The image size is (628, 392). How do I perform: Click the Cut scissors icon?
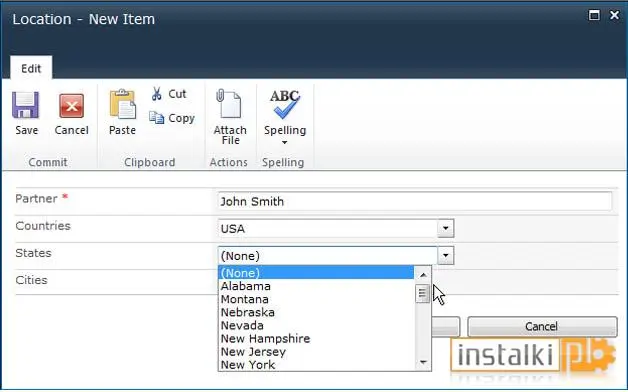[x=157, y=94]
